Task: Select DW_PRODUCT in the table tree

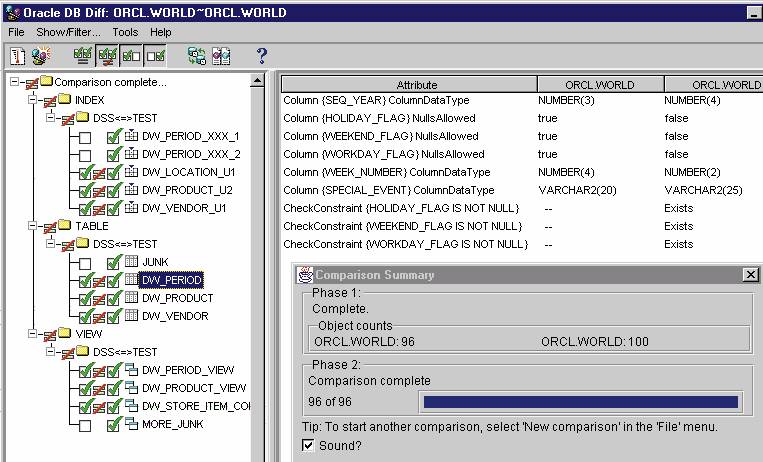Action: (177, 298)
